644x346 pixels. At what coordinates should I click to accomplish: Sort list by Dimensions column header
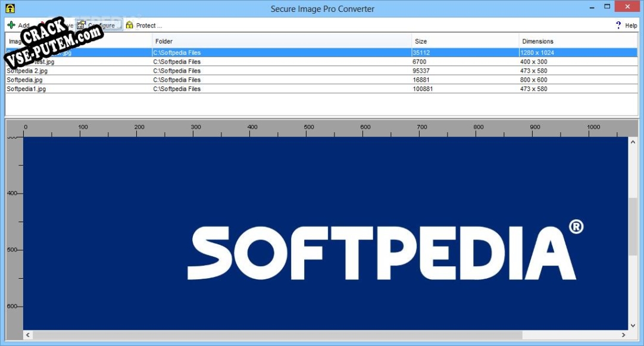579,41
